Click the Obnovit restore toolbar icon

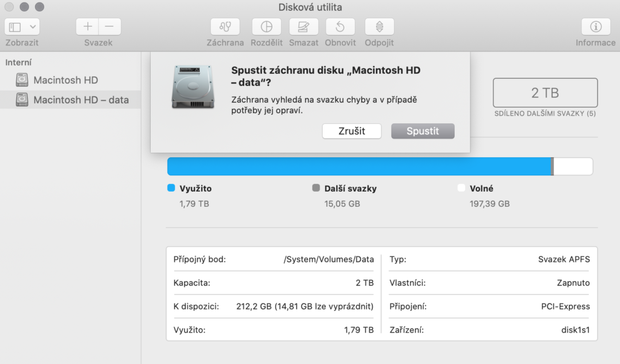point(340,27)
